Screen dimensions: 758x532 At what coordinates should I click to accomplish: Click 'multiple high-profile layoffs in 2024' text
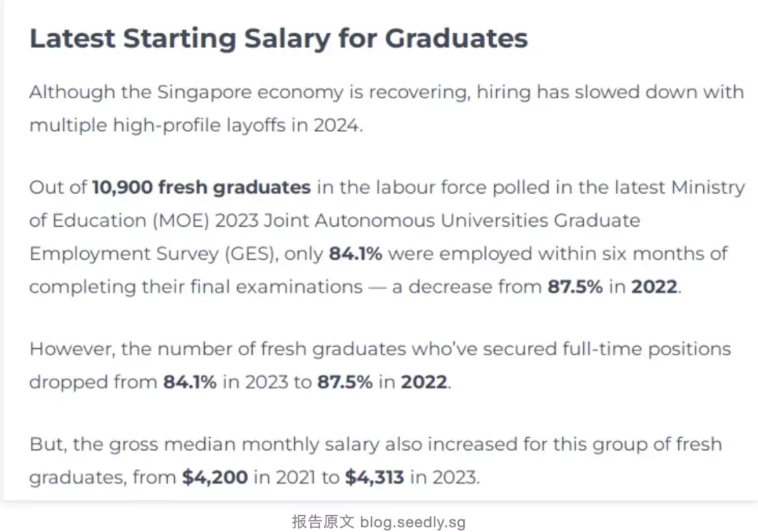[x=195, y=126]
